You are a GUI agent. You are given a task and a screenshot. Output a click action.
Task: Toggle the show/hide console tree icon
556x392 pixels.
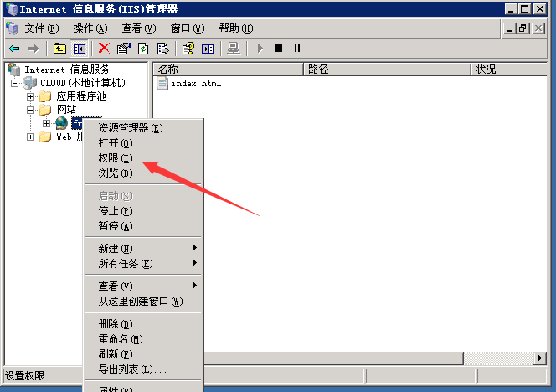pyautogui.click(x=80, y=49)
